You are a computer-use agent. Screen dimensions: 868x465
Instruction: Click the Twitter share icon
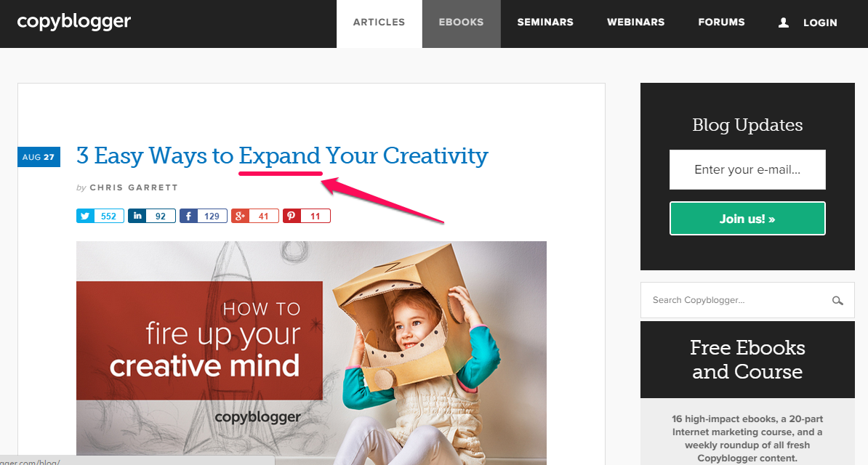coord(85,216)
